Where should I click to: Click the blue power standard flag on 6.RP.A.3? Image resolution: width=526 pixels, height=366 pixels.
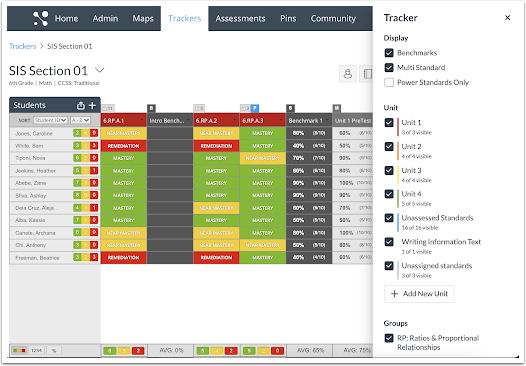[255, 108]
